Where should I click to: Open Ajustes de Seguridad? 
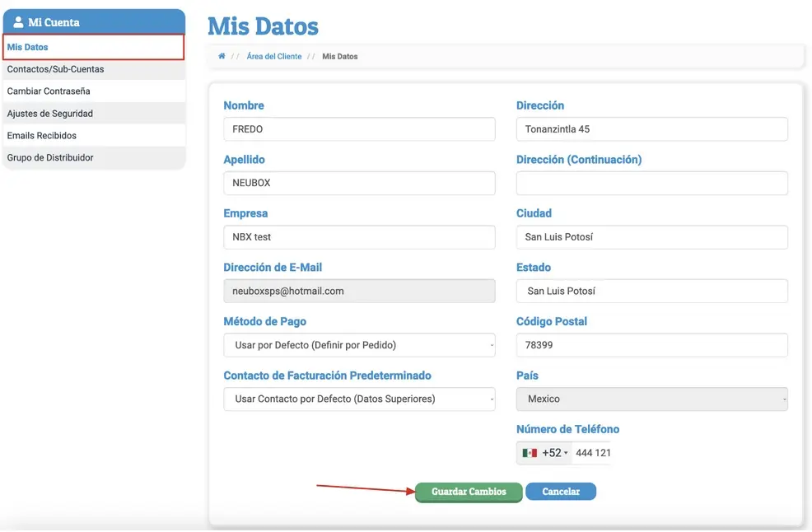[x=94, y=114]
